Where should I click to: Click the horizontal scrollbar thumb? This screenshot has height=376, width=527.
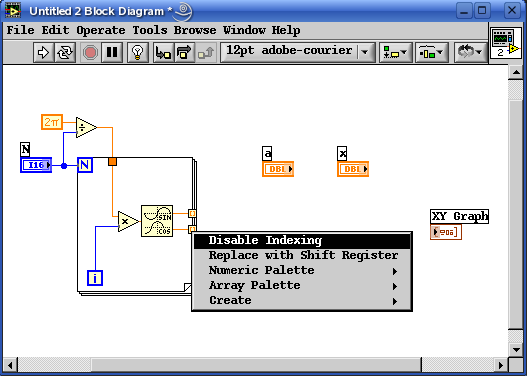[256, 365]
